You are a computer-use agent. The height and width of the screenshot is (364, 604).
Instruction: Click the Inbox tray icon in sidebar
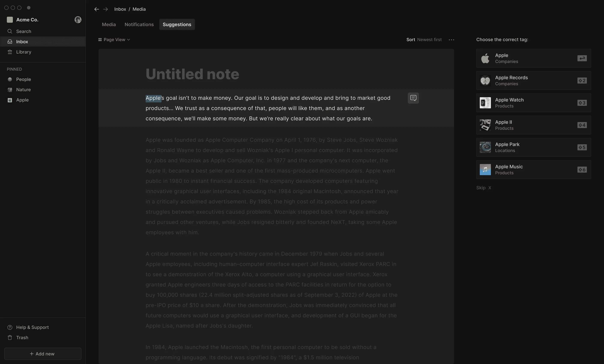tap(10, 42)
